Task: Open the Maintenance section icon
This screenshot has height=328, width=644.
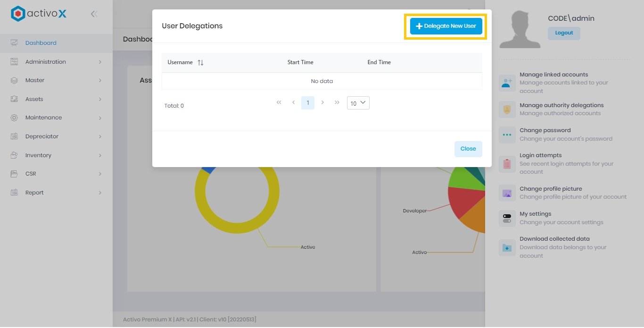Action: tap(13, 118)
